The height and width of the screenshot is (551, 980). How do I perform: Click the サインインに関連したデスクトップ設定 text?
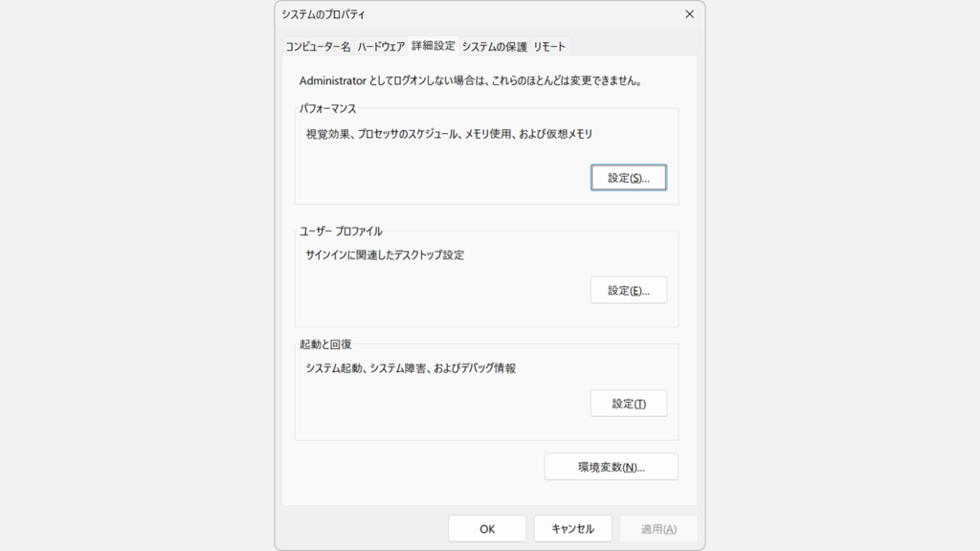click(x=385, y=254)
